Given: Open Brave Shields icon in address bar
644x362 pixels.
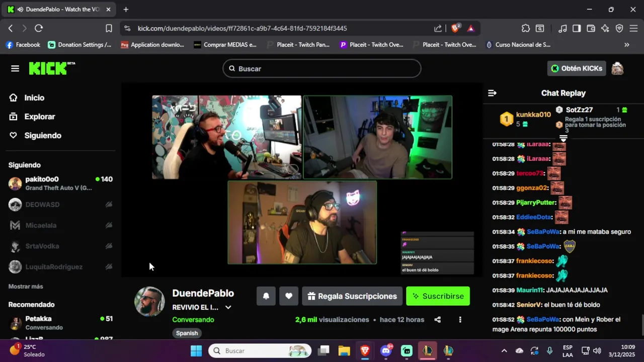Looking at the screenshot, I should pos(455,28).
